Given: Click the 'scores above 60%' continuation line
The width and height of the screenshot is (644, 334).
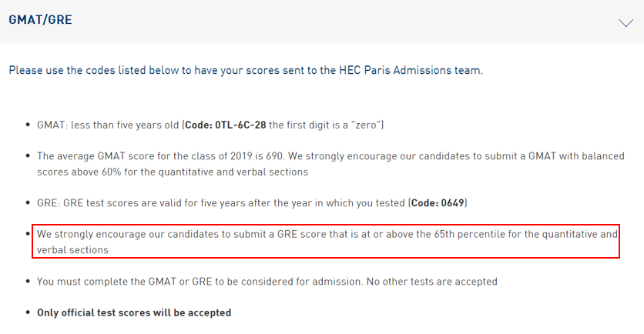Looking at the screenshot, I should pyautogui.click(x=173, y=172).
